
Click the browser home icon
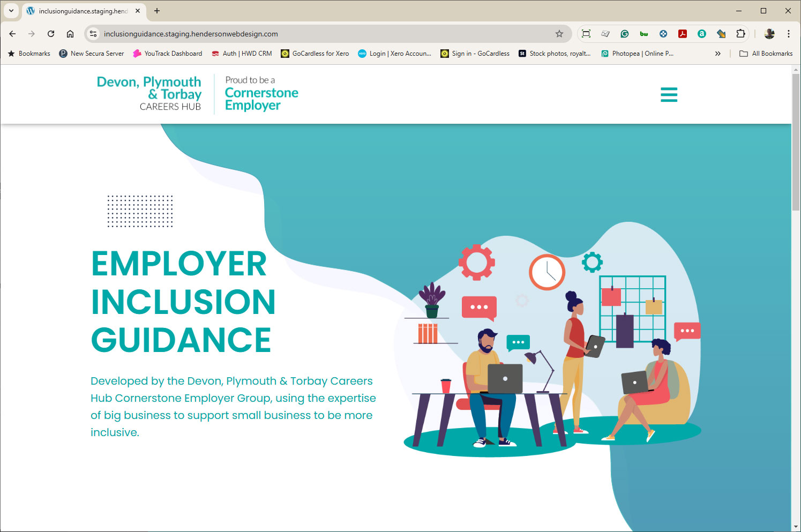point(70,34)
